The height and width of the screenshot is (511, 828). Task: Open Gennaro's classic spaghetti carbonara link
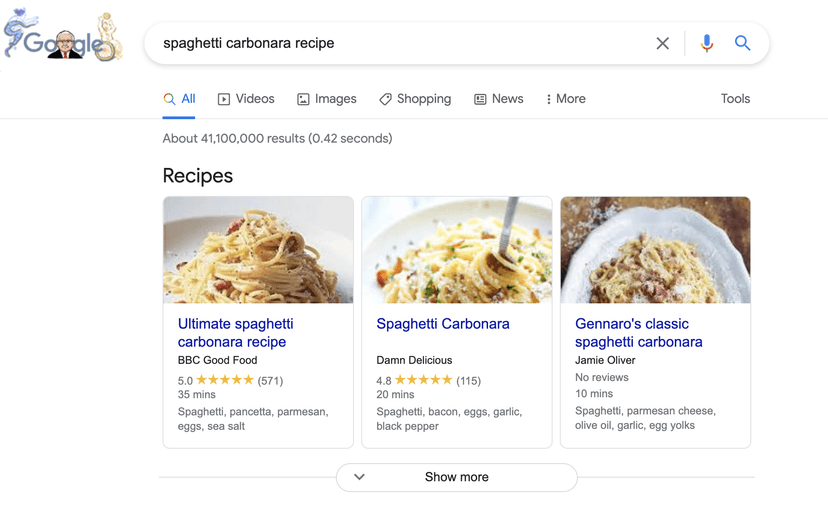coord(638,332)
